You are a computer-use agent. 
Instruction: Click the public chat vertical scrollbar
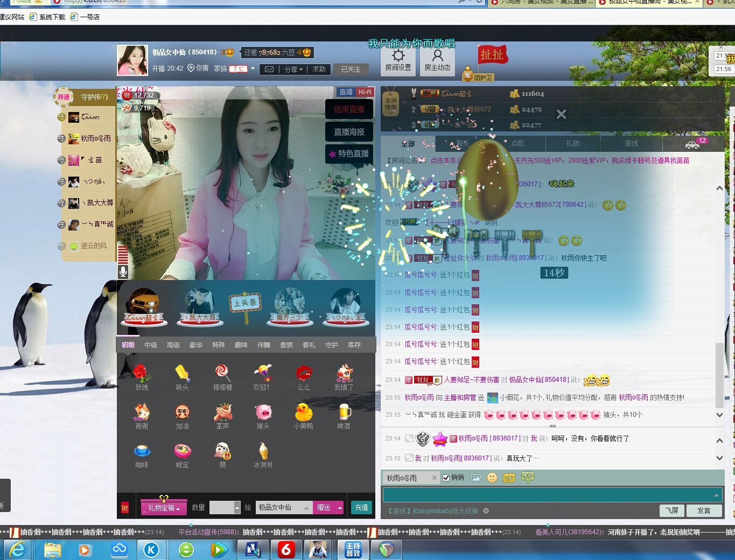719,375
